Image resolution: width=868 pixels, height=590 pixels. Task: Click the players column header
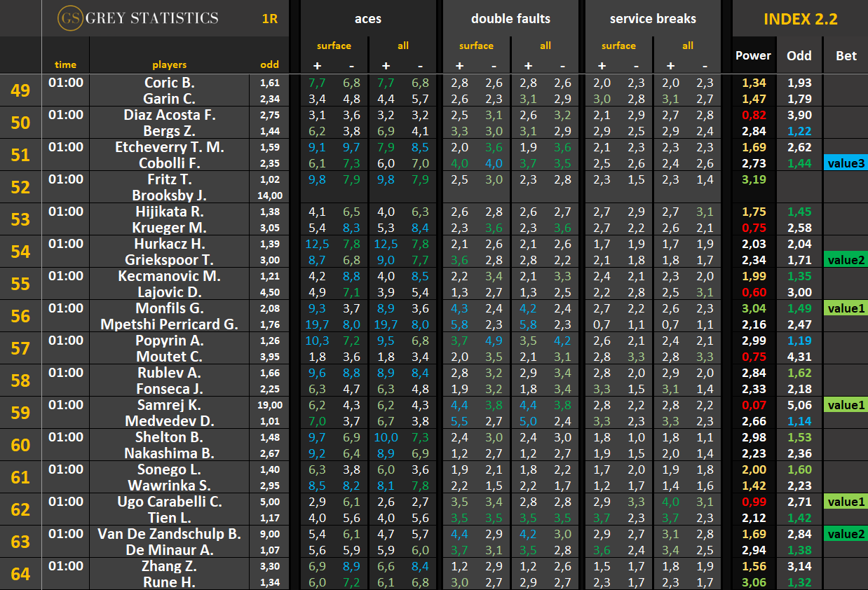(169, 64)
